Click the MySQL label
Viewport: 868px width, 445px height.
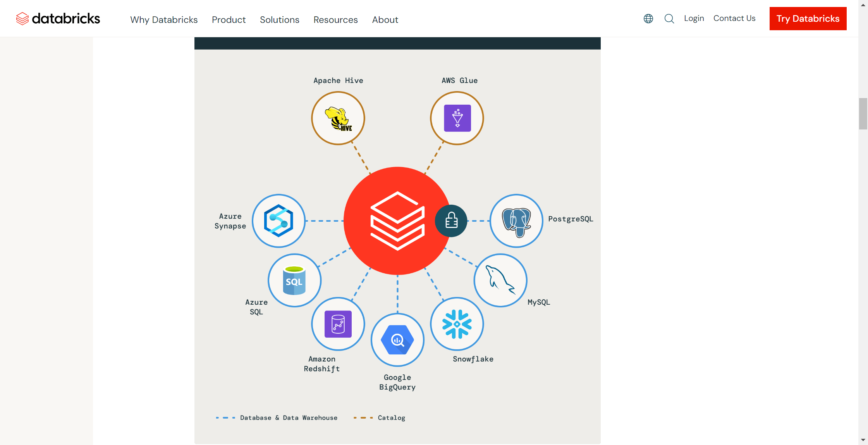point(539,302)
